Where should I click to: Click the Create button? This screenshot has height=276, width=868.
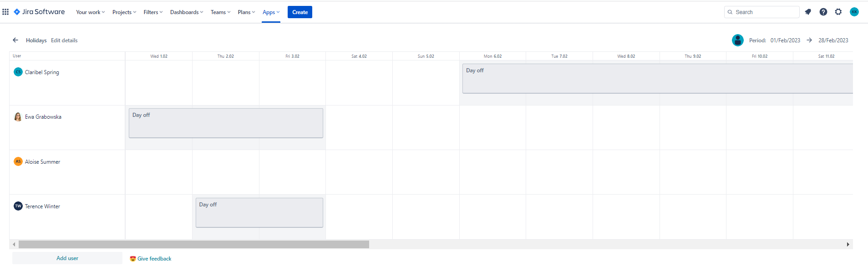pyautogui.click(x=300, y=12)
